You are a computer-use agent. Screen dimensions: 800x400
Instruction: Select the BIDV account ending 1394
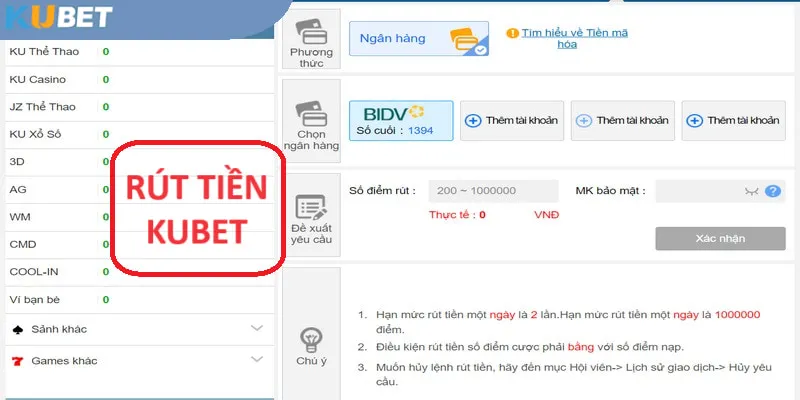coord(401,120)
